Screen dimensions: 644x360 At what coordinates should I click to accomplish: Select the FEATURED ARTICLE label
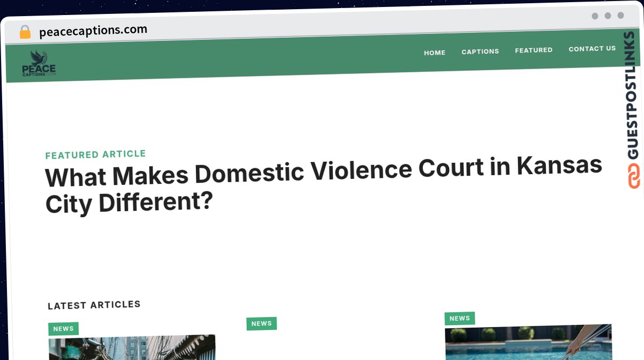pos(96,154)
